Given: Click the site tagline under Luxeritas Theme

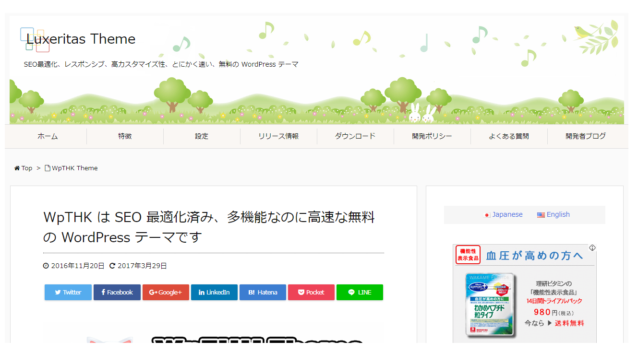Looking at the screenshot, I should (x=161, y=64).
